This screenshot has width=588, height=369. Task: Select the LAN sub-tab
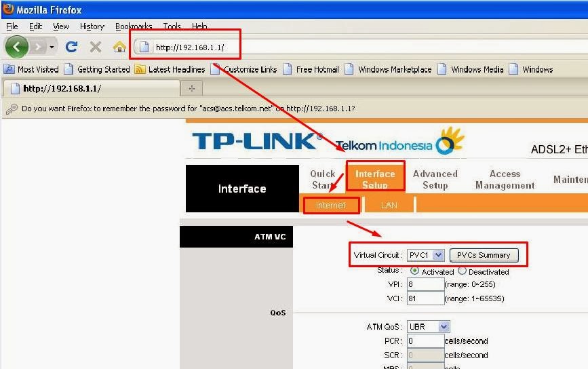(389, 205)
